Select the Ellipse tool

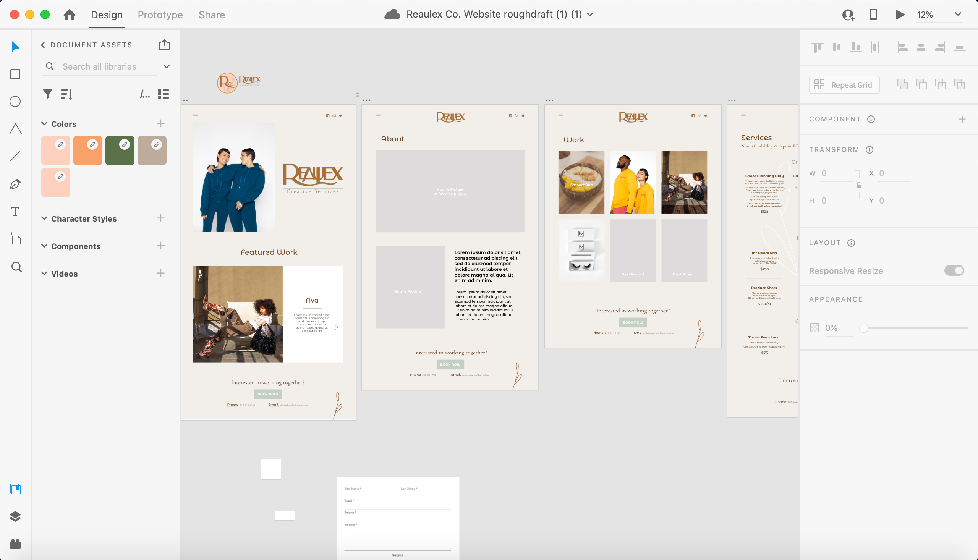(15, 102)
